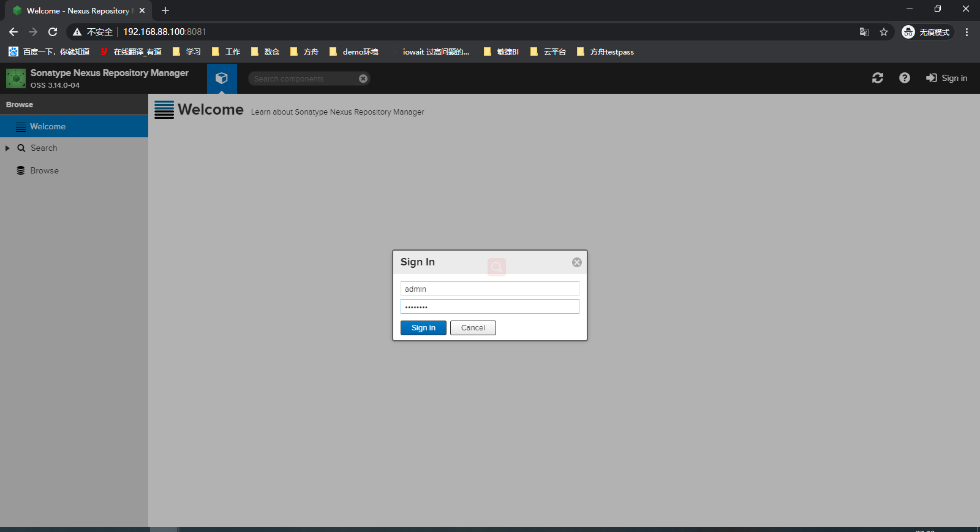Close the Sign In dialog

point(577,262)
